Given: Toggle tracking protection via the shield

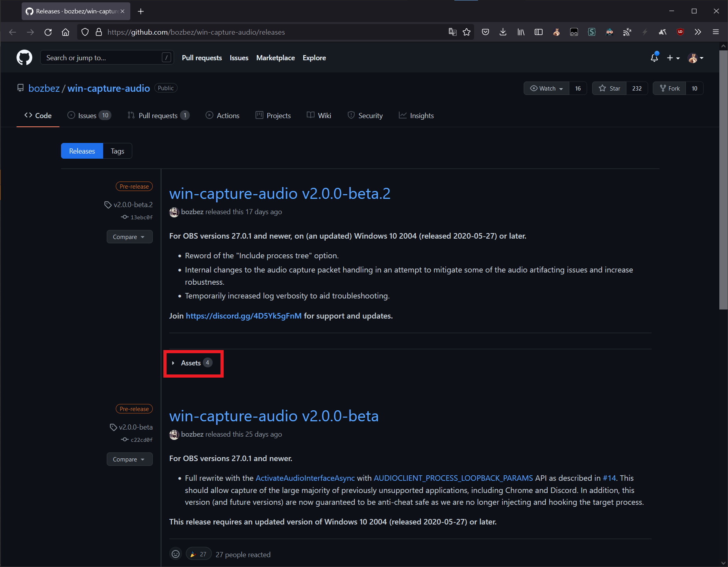Looking at the screenshot, I should pos(85,32).
